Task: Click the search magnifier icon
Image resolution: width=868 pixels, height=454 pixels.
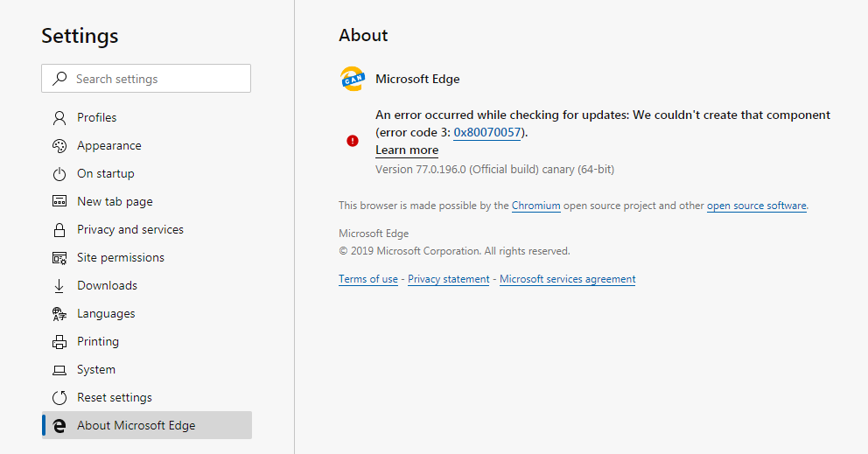Action: point(59,78)
